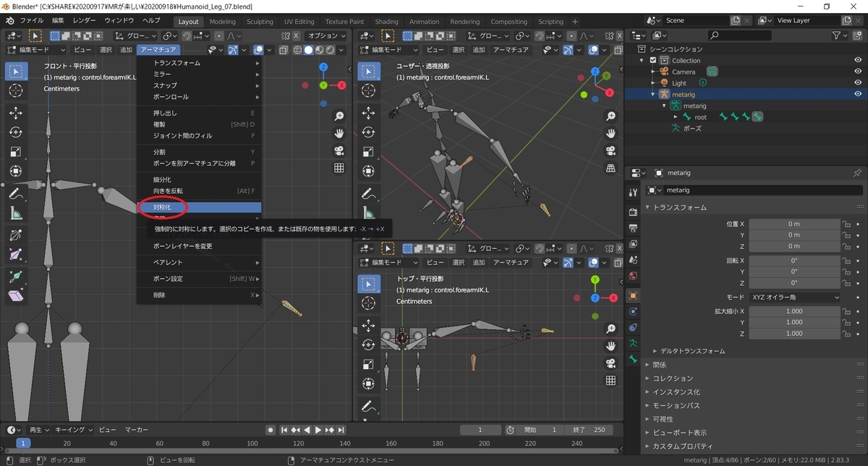Choose 細分化 from the Armature menu
868x466 pixels.
pyautogui.click(x=199, y=179)
